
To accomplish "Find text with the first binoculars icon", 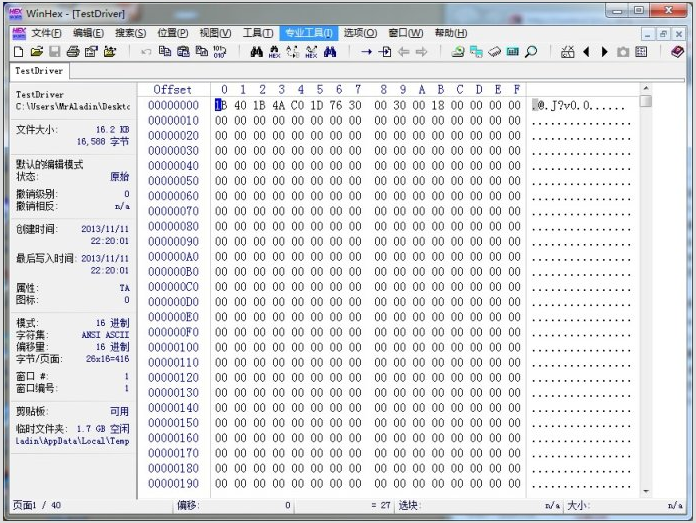I will click(x=256, y=52).
